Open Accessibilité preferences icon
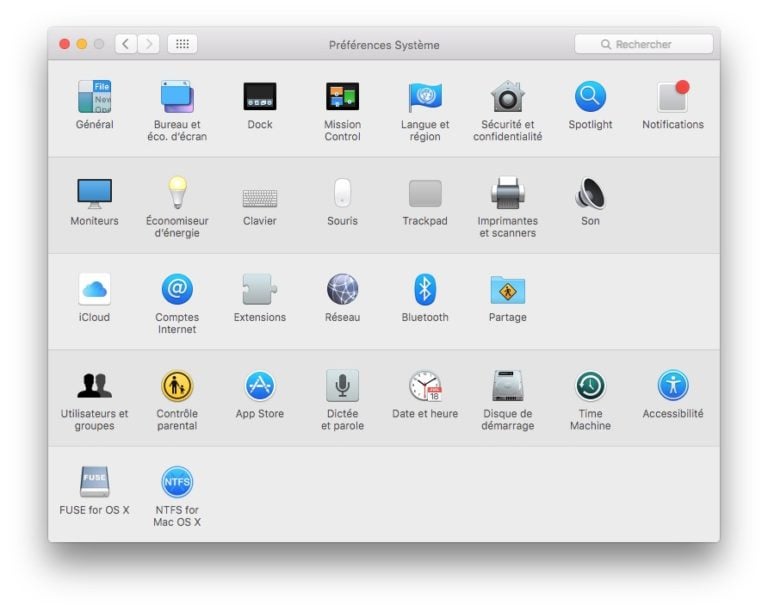 (673, 385)
